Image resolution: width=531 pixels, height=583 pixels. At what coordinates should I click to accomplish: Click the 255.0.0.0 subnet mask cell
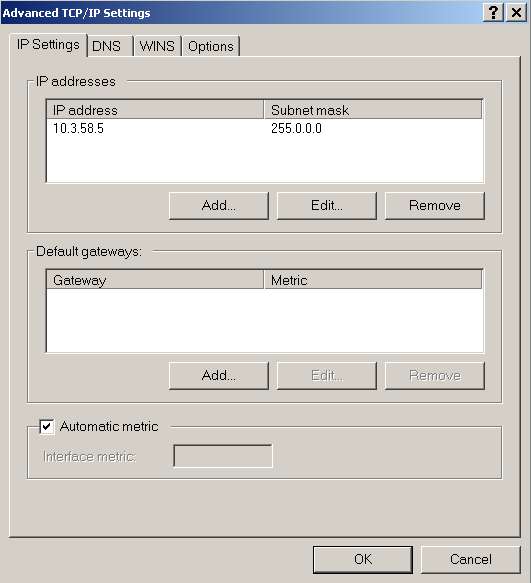coord(296,129)
